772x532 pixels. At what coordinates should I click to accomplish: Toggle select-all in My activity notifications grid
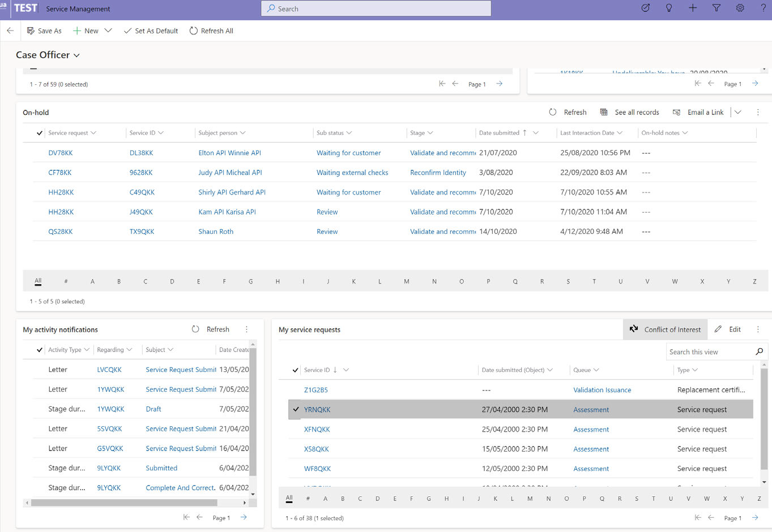[x=40, y=350]
